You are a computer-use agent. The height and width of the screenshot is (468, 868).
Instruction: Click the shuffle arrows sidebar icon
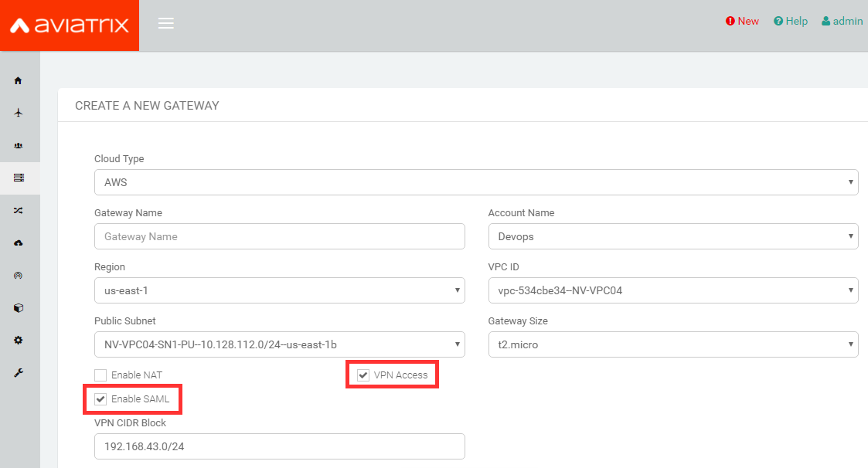click(19, 210)
